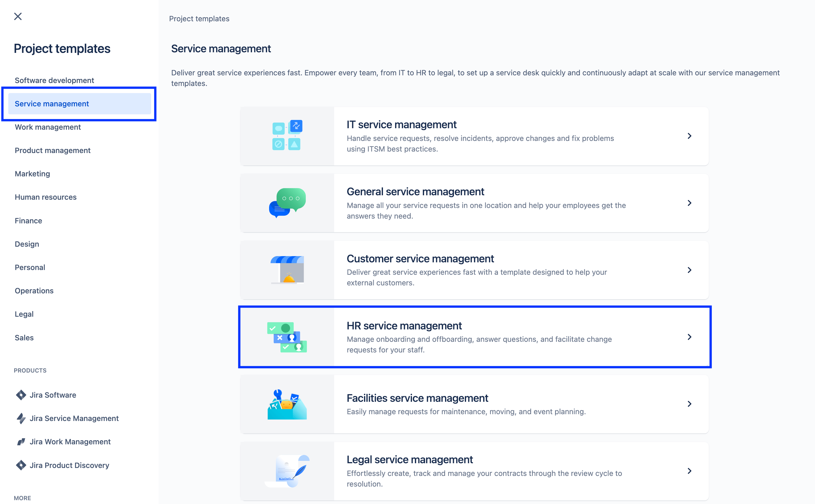Expand the Customer service management template
Viewport: 815px width, 504px height.
(690, 270)
